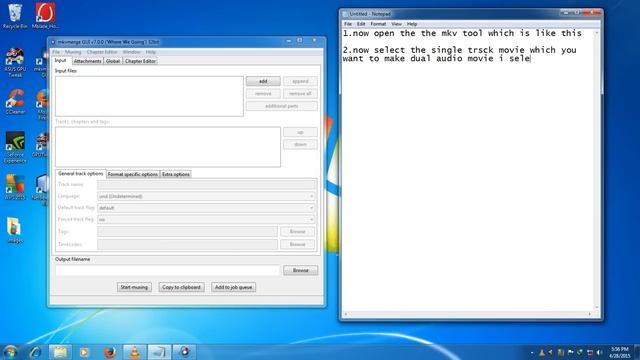640x360 pixels.
Task: Open the Muxing menu in mkvmerge GUI
Action: [x=73, y=52]
